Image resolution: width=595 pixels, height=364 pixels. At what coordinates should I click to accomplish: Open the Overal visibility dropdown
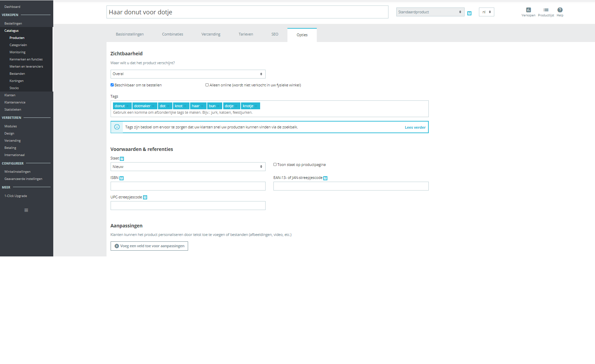[x=188, y=74]
